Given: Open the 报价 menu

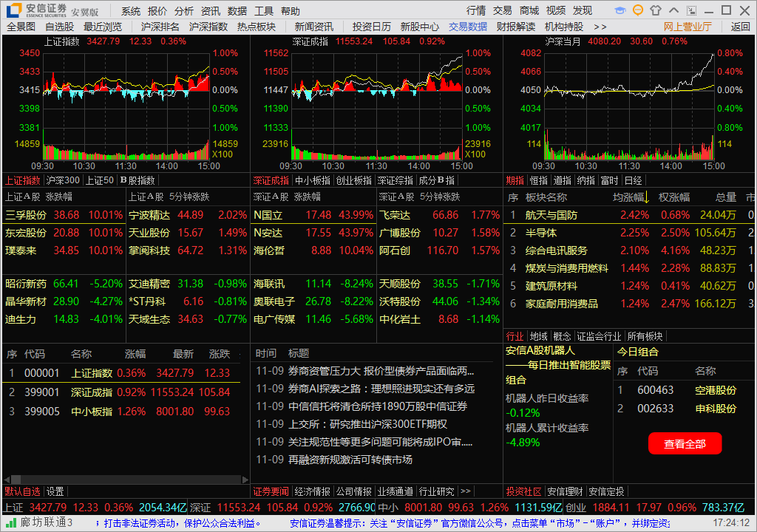Looking at the screenshot, I should [x=157, y=10].
